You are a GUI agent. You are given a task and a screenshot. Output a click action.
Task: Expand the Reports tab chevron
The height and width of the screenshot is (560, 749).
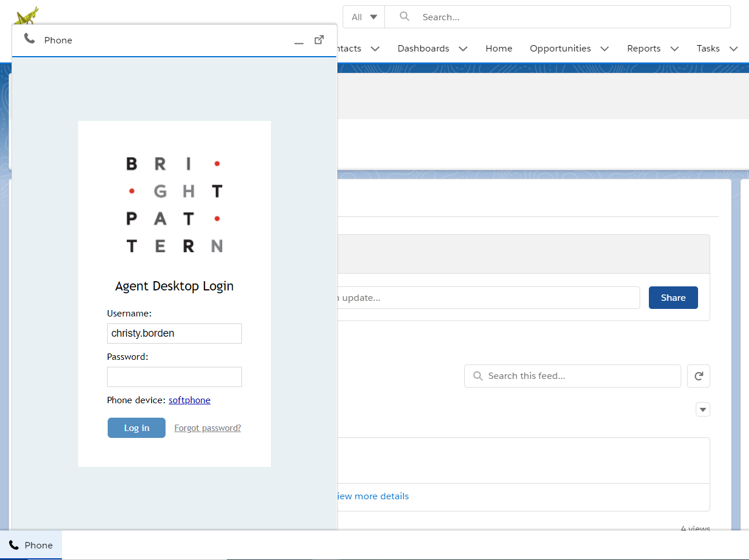674,49
